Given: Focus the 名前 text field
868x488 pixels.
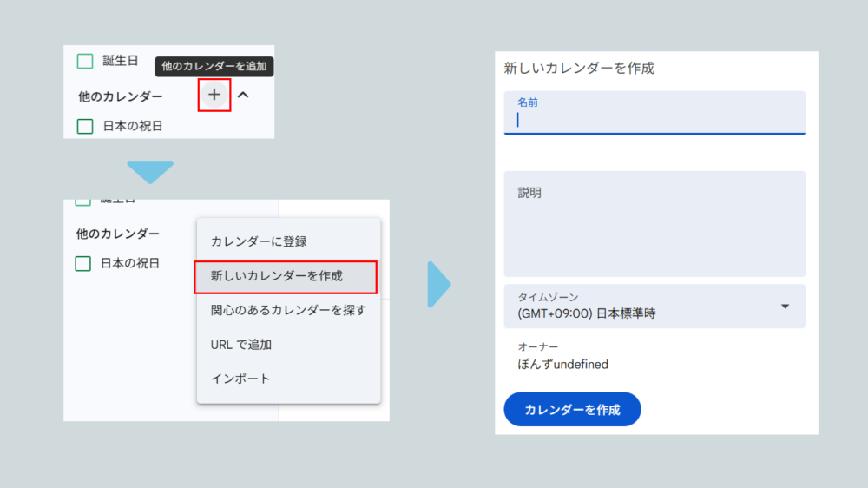Looking at the screenshot, I should [x=654, y=120].
